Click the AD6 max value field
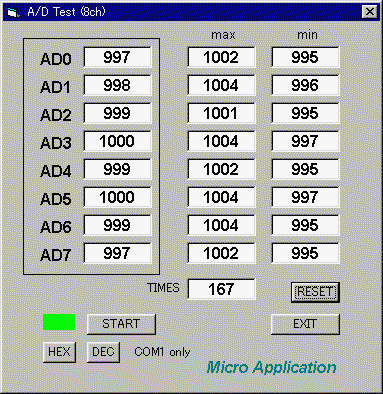Viewport: 383px width, 394px height. tap(221, 225)
